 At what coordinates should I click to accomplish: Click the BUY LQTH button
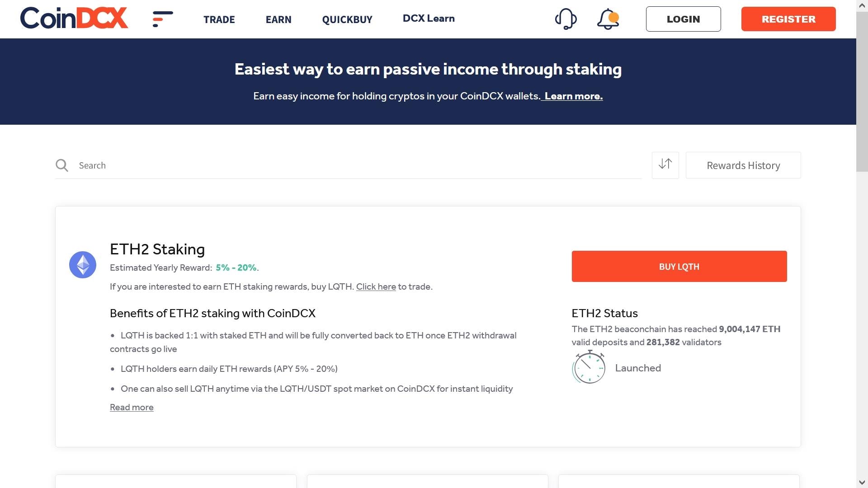[679, 267]
